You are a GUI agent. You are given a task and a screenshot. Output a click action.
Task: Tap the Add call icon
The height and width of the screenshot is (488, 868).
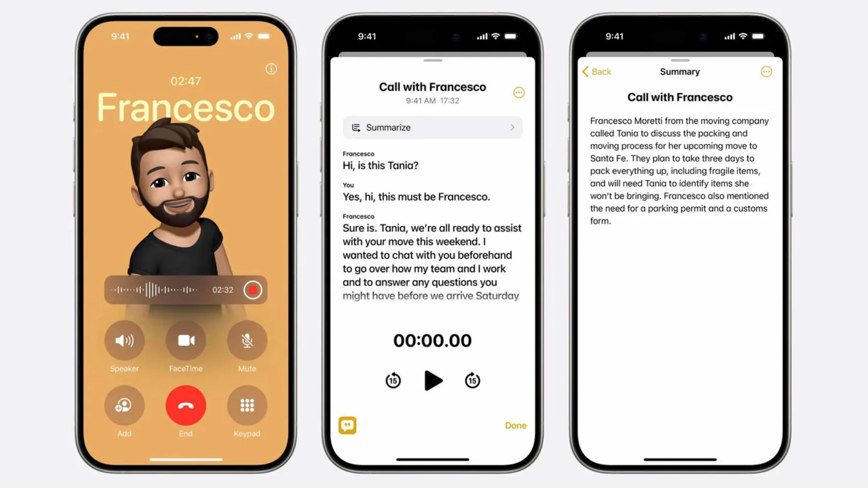(x=124, y=406)
